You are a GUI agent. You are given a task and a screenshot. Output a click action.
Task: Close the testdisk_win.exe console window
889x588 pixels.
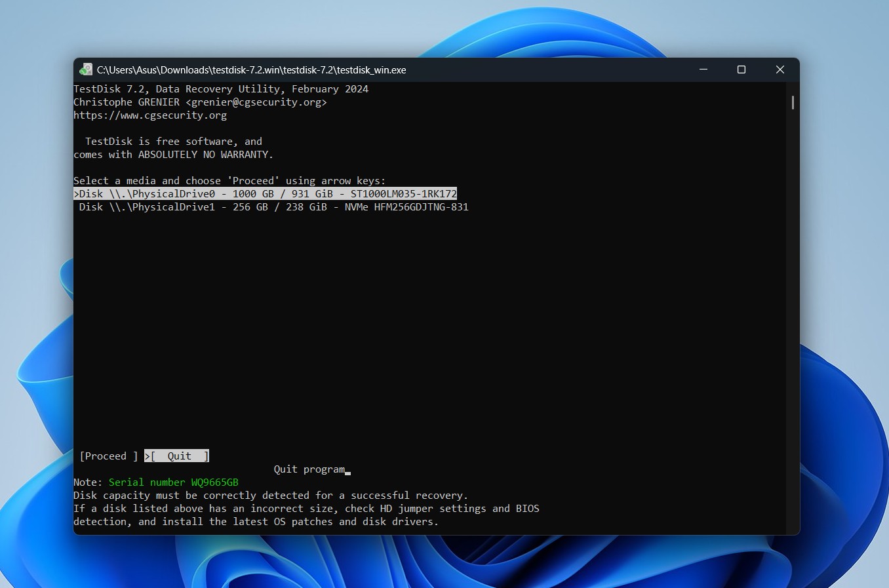click(780, 69)
